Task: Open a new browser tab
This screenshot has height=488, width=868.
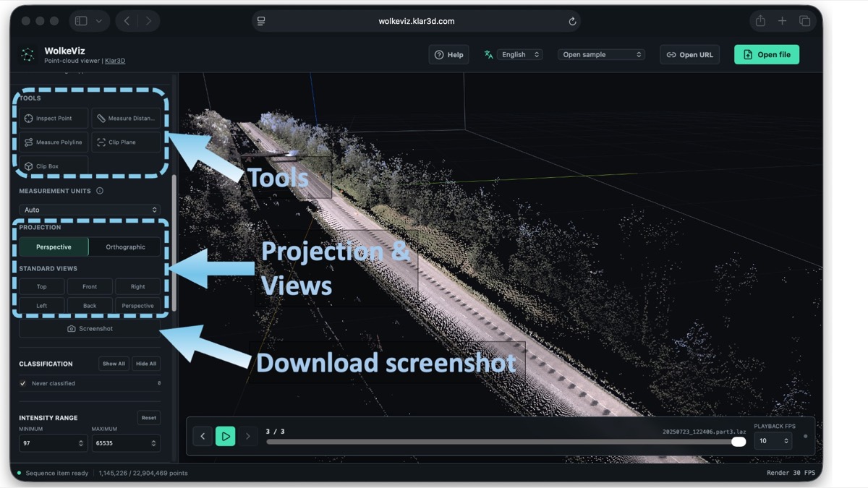Action: click(782, 21)
